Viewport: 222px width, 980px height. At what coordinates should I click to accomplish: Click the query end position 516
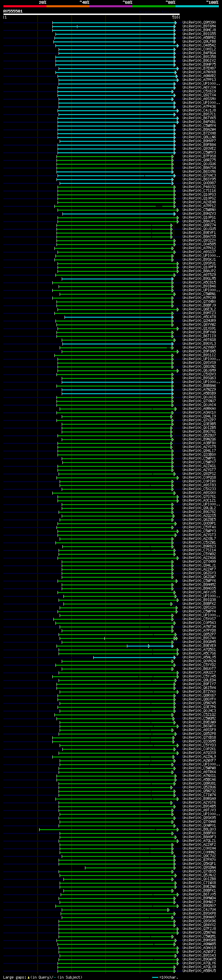[175, 17]
